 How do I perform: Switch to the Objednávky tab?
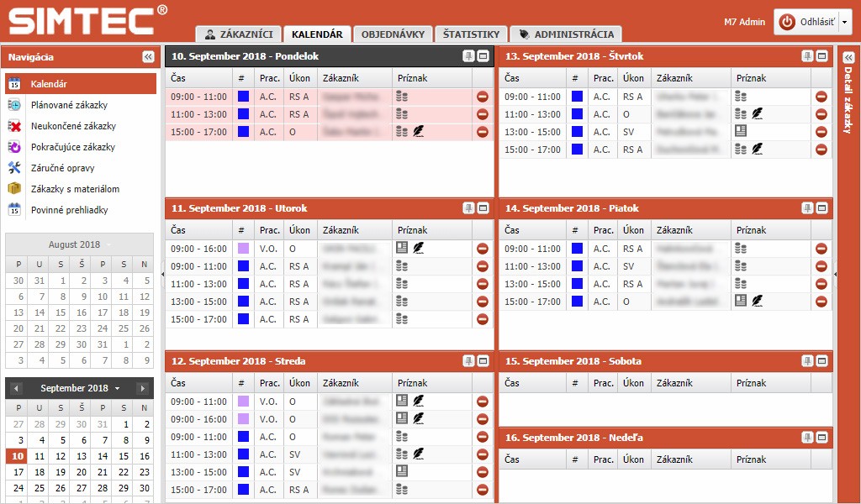click(x=393, y=34)
